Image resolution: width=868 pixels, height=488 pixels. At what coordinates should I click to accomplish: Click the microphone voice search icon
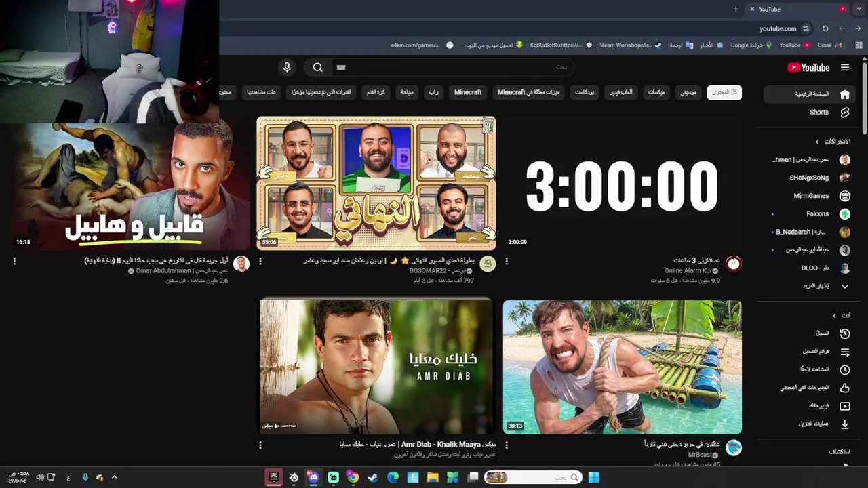point(287,67)
